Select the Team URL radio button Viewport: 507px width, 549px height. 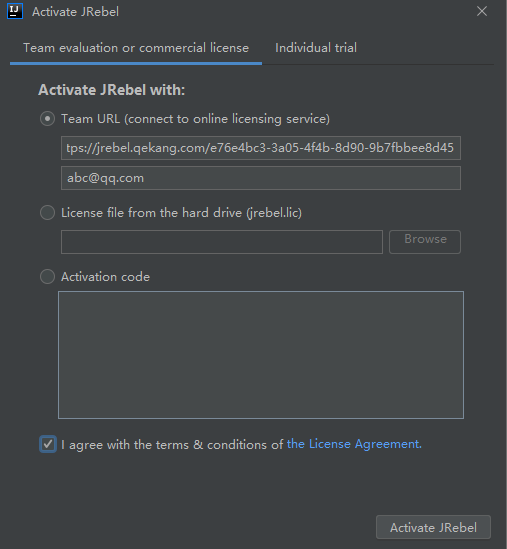pyautogui.click(x=47, y=119)
